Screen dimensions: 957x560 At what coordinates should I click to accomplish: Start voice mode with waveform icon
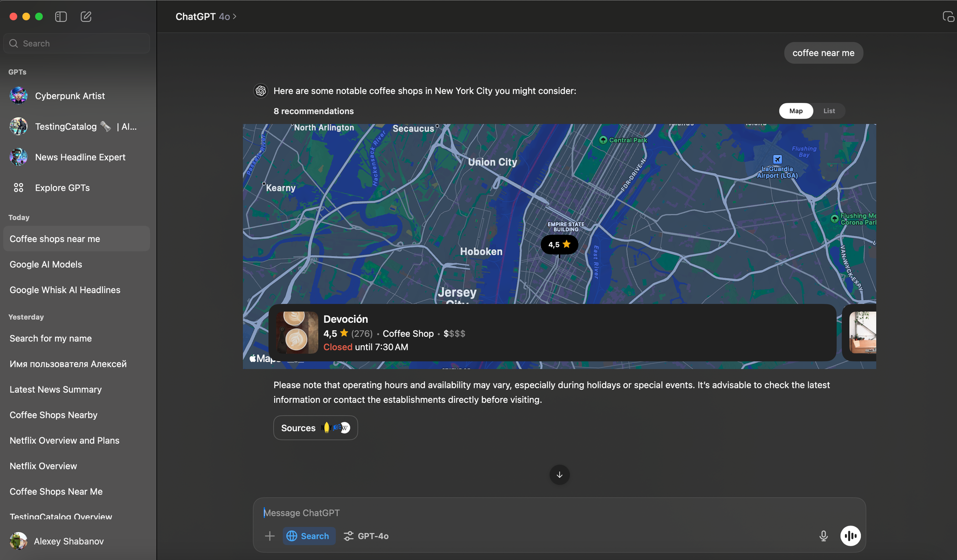(850, 536)
